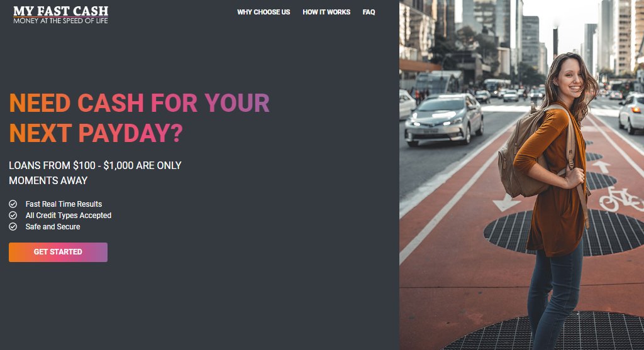Click checkmark icon beside Fast Real Time Results
The height and width of the screenshot is (350, 644).
point(13,204)
